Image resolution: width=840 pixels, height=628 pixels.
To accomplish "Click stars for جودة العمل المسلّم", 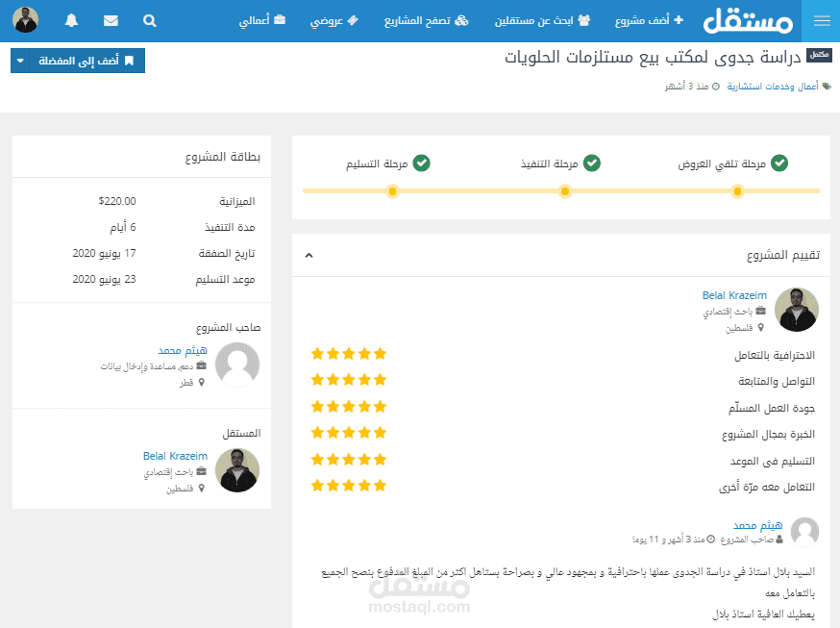I will tap(349, 407).
